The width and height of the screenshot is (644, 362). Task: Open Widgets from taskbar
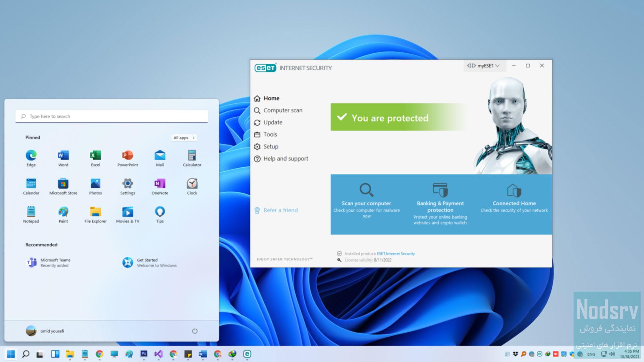(55, 354)
